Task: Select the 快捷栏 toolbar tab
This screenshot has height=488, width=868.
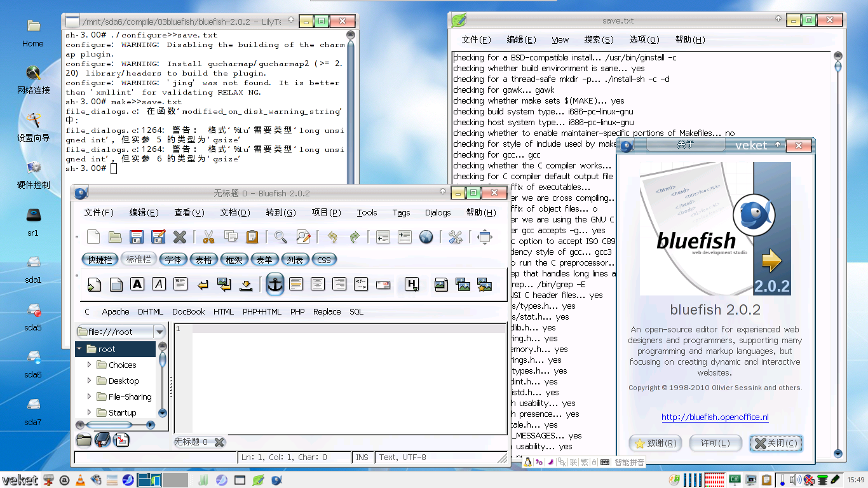Action: tap(100, 259)
